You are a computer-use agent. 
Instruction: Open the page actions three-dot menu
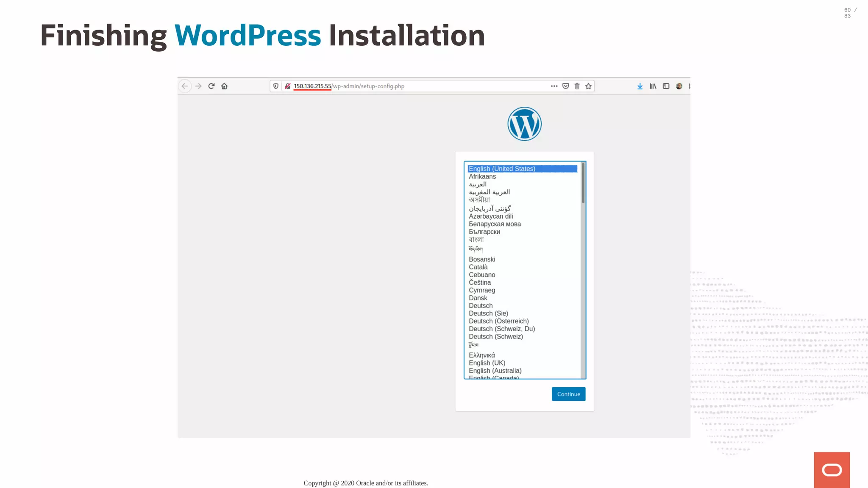click(554, 86)
